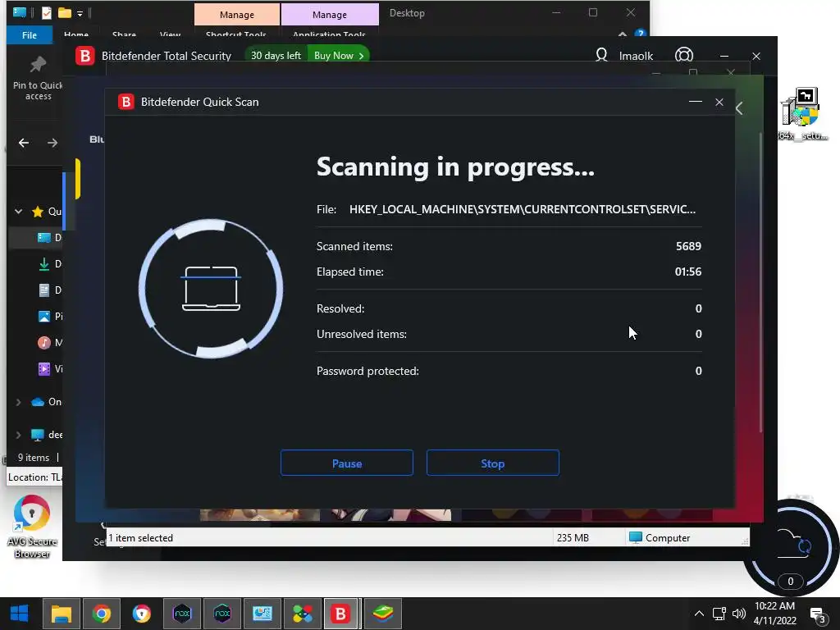Viewport: 840px width, 630px height.
Task: Open the network status tray icon
Action: pyautogui.click(x=719, y=614)
